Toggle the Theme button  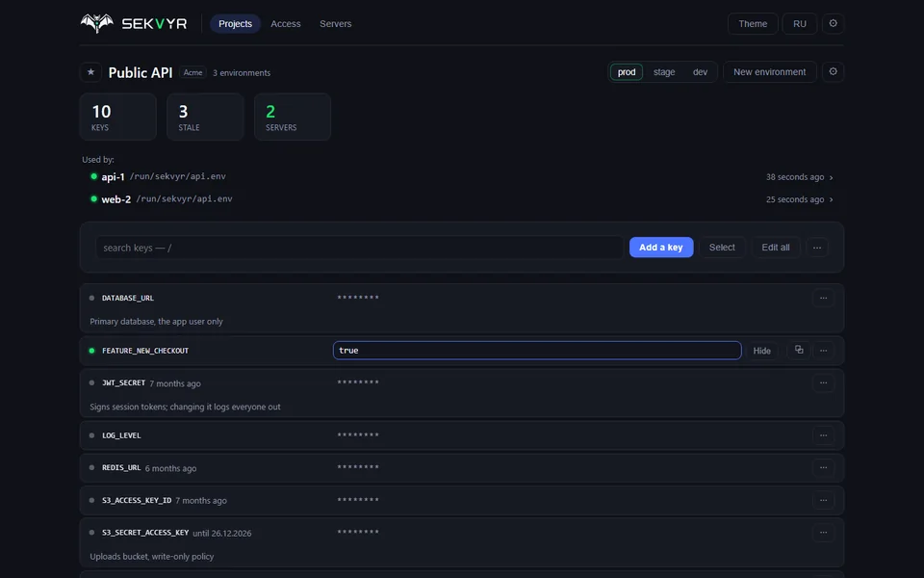tap(753, 23)
